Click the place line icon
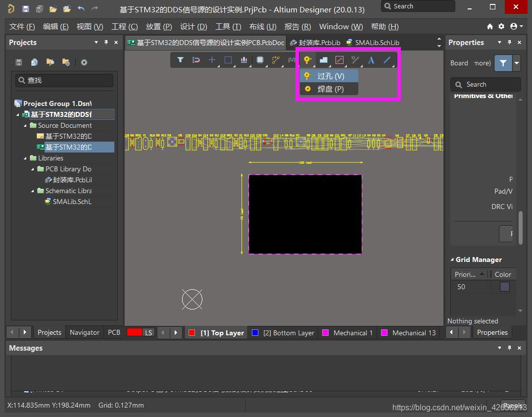The image size is (532, 417). pyautogui.click(x=387, y=60)
